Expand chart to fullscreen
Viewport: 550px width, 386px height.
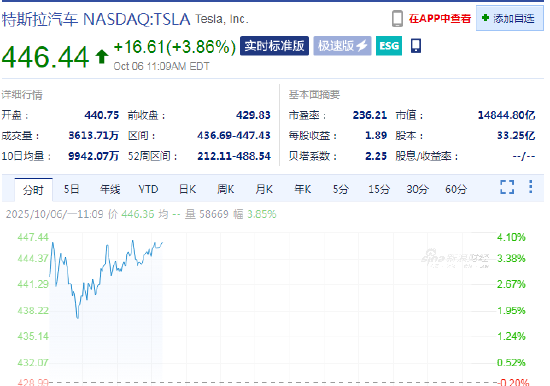507,187
